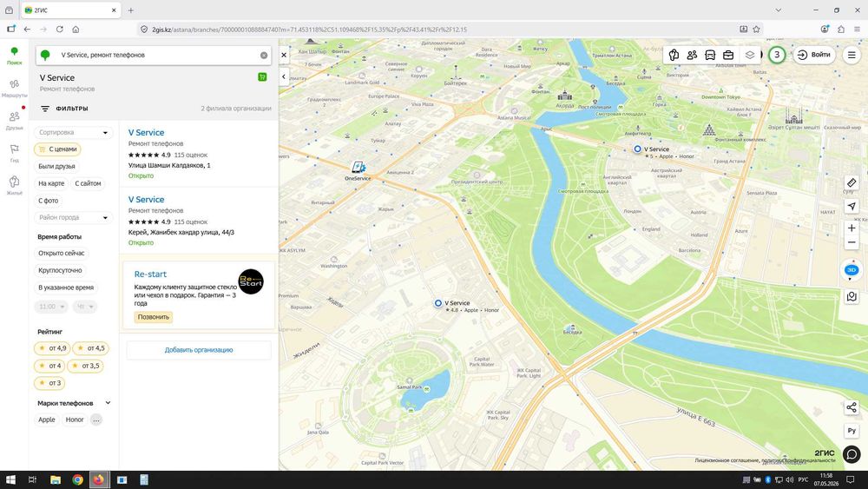Open Chrome from the taskbar

click(77, 479)
